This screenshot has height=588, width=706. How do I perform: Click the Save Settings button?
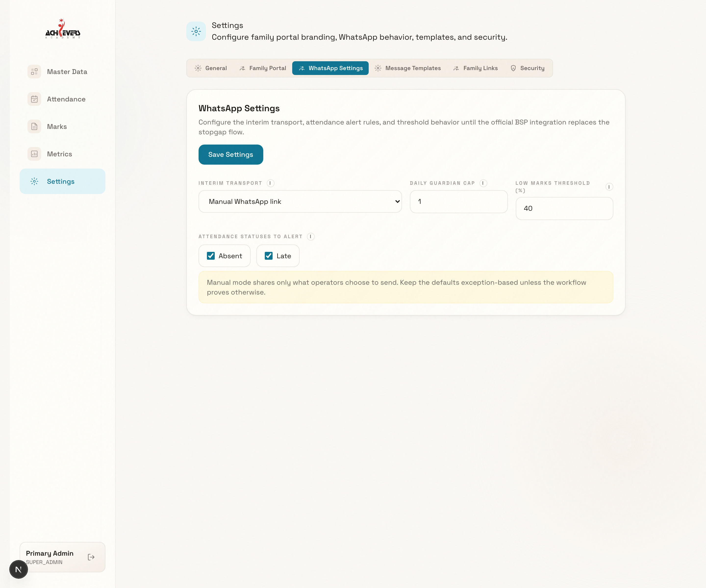click(231, 155)
